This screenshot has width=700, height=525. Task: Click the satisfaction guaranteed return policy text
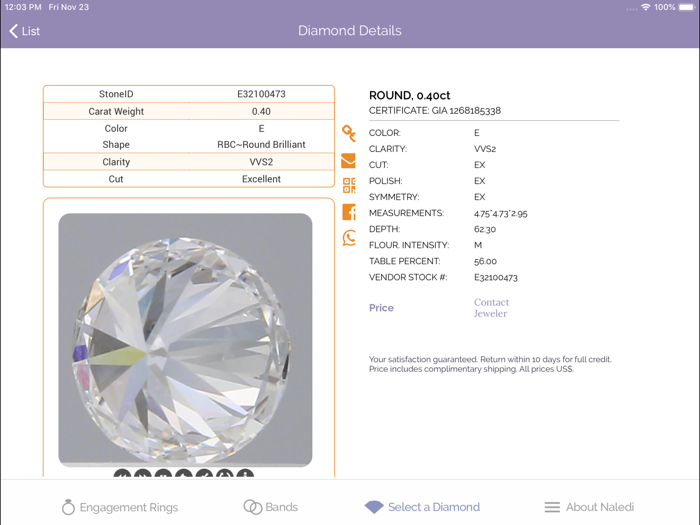point(490,364)
